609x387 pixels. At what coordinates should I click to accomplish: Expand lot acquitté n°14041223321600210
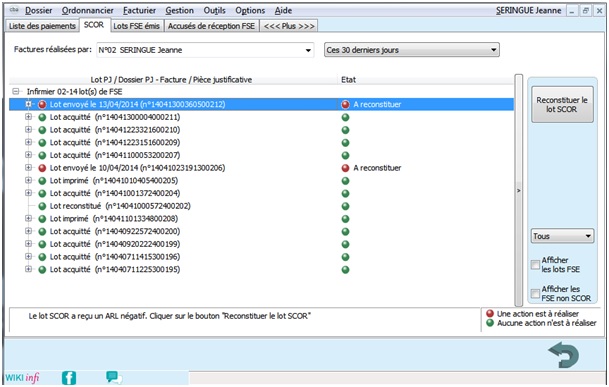(x=28, y=130)
